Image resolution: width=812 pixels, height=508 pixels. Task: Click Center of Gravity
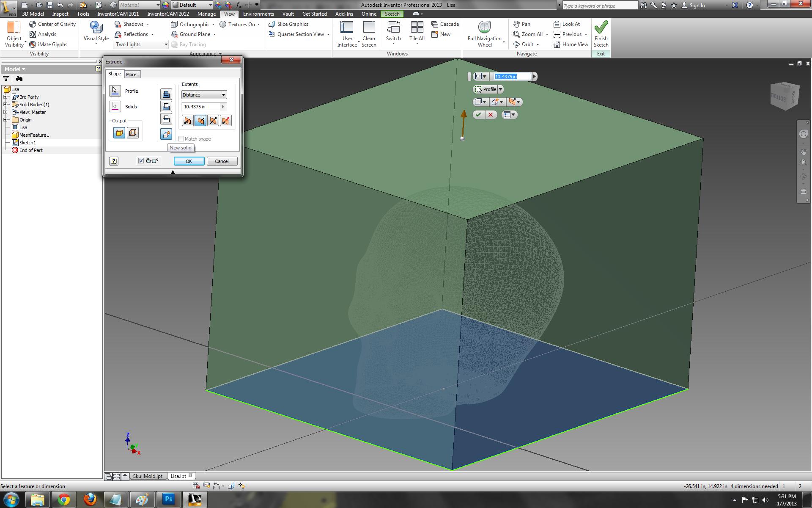pos(52,24)
